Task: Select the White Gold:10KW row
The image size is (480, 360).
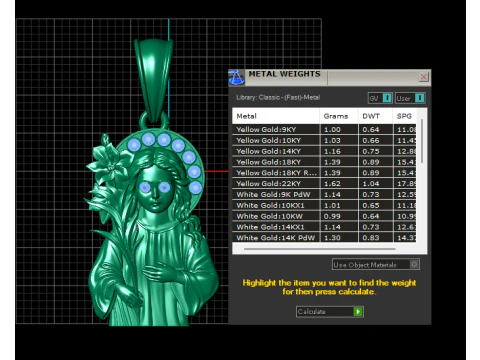Action: click(x=324, y=216)
